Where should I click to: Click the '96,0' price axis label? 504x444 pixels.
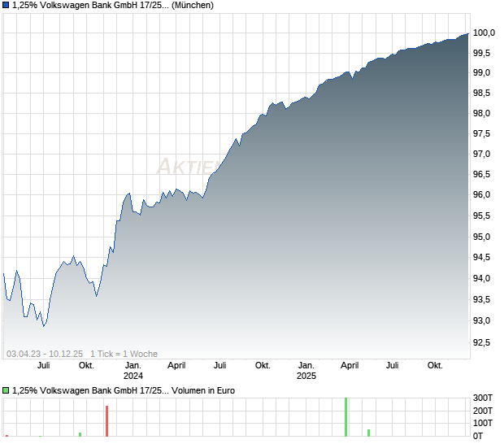pos(481,194)
